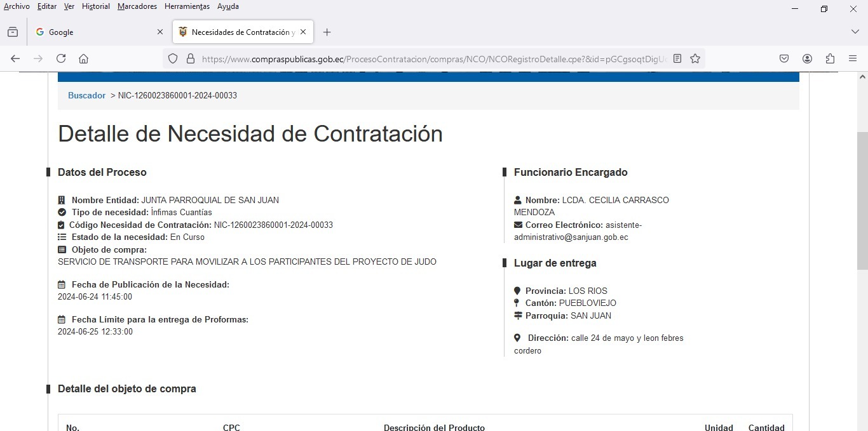The width and height of the screenshot is (868, 431).
Task: Open the Marcadores menu
Action: [x=137, y=6]
